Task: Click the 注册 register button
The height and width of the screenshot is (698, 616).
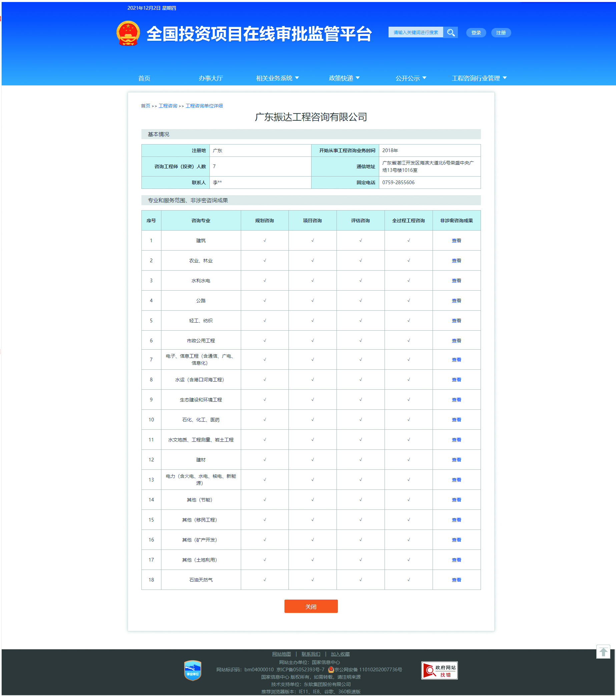Action: pyautogui.click(x=501, y=33)
